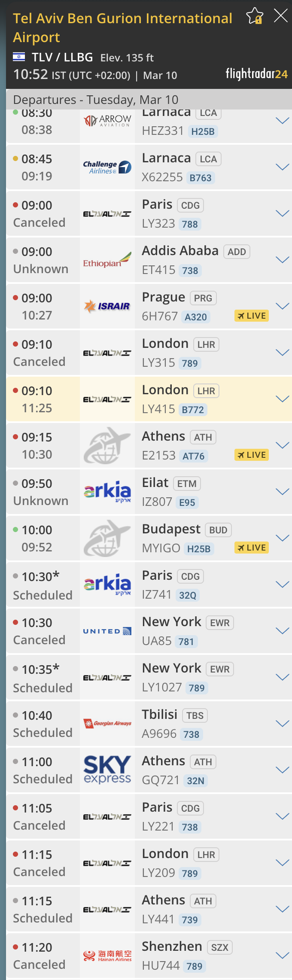Expand the UA85 New York flight details
The width and height of the screenshot is (292, 980).
click(x=282, y=631)
